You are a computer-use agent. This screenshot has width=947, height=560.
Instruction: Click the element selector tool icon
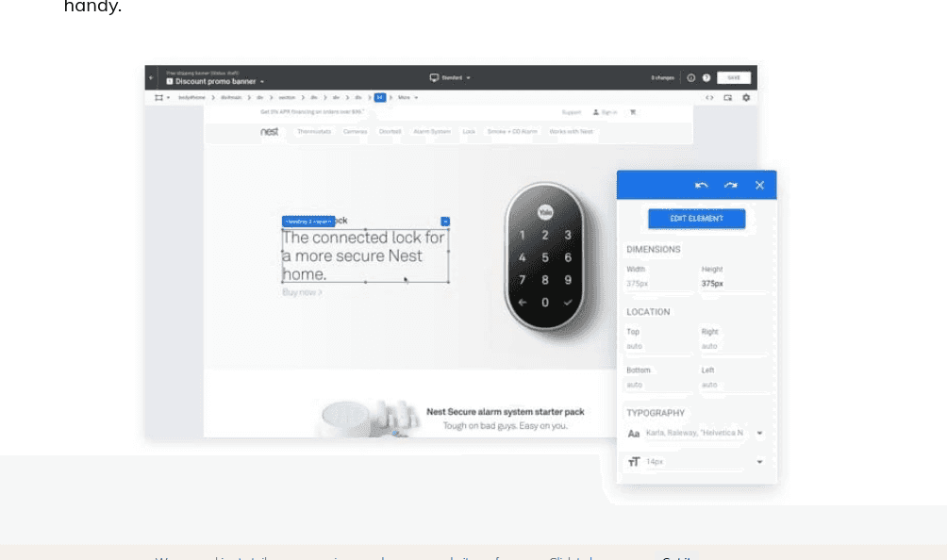pyautogui.click(x=158, y=98)
